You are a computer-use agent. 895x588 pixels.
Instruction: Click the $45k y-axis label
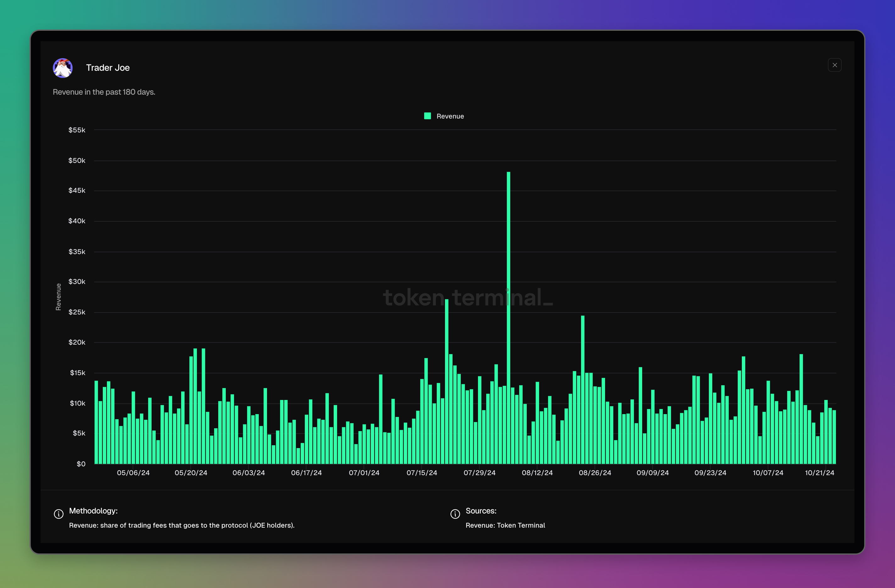click(x=77, y=191)
